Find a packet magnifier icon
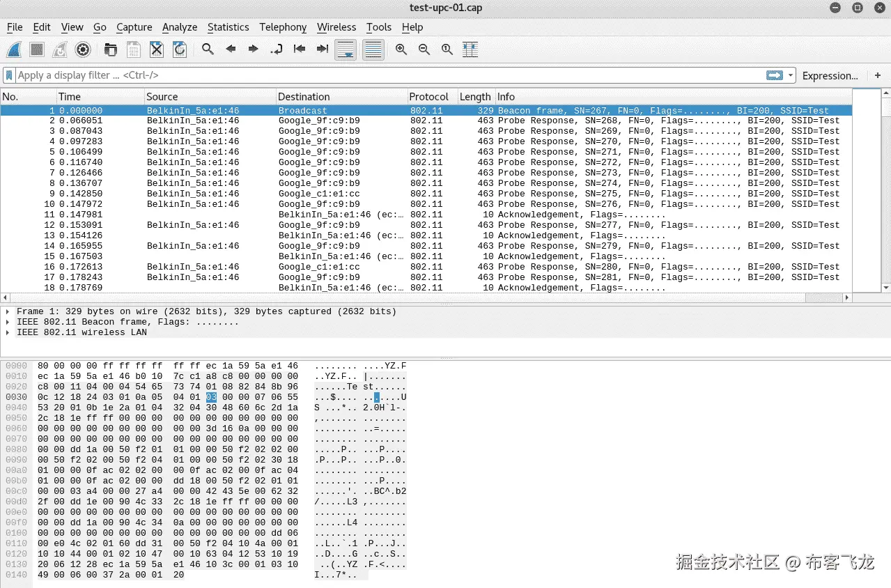The width and height of the screenshot is (891, 588). pos(208,49)
